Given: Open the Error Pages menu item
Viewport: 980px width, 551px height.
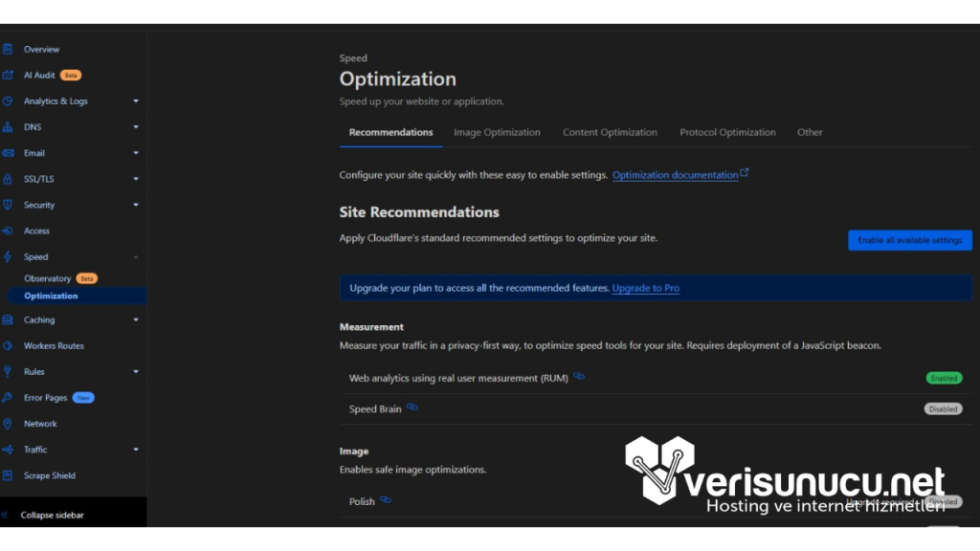Looking at the screenshot, I should pyautogui.click(x=45, y=397).
